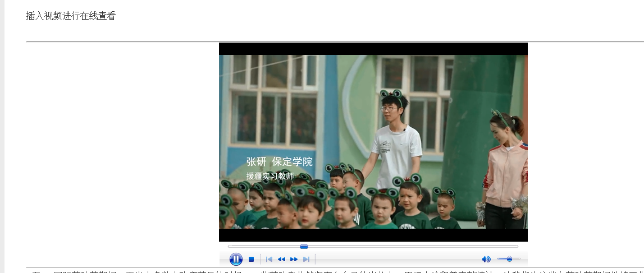Image resolution: width=644 pixels, height=273 pixels.
Task: Skip to the next track
Action: [x=306, y=259]
